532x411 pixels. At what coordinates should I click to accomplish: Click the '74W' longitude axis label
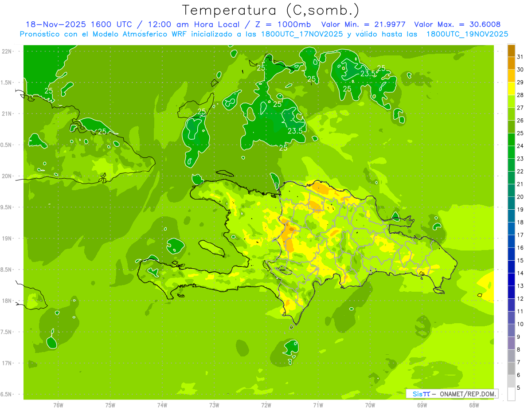(162, 405)
